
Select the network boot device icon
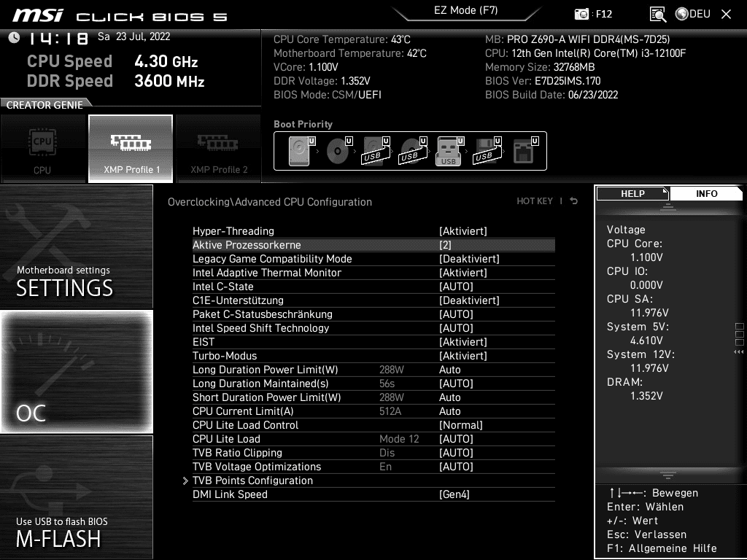click(x=525, y=151)
